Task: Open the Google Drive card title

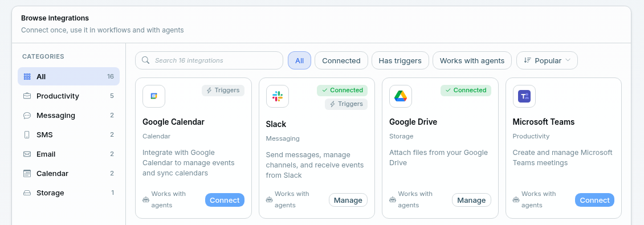Action: 413,122
